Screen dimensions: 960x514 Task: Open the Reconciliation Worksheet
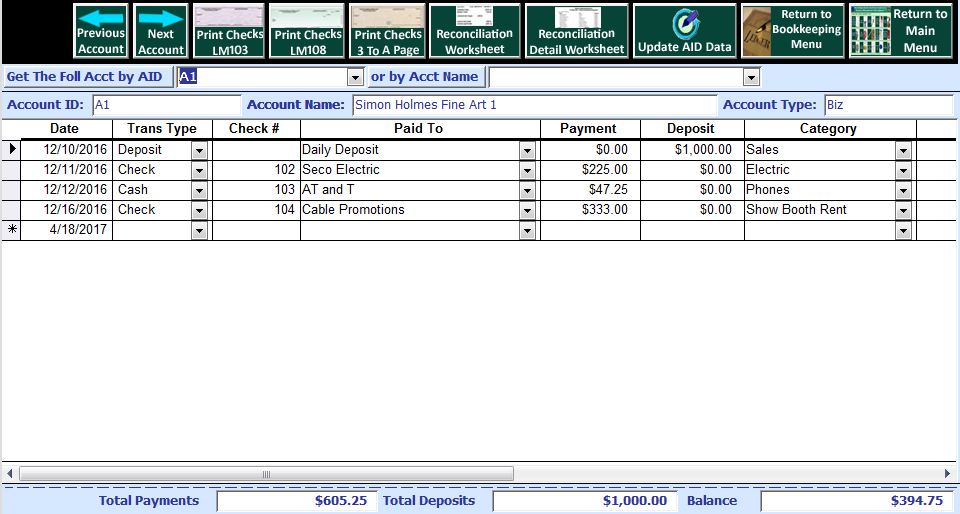tap(474, 31)
